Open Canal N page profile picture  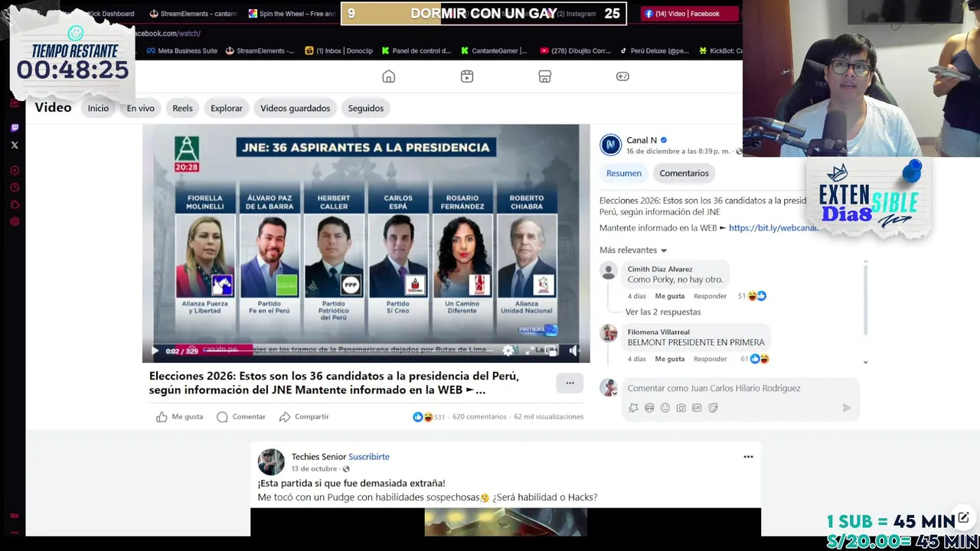(x=610, y=145)
